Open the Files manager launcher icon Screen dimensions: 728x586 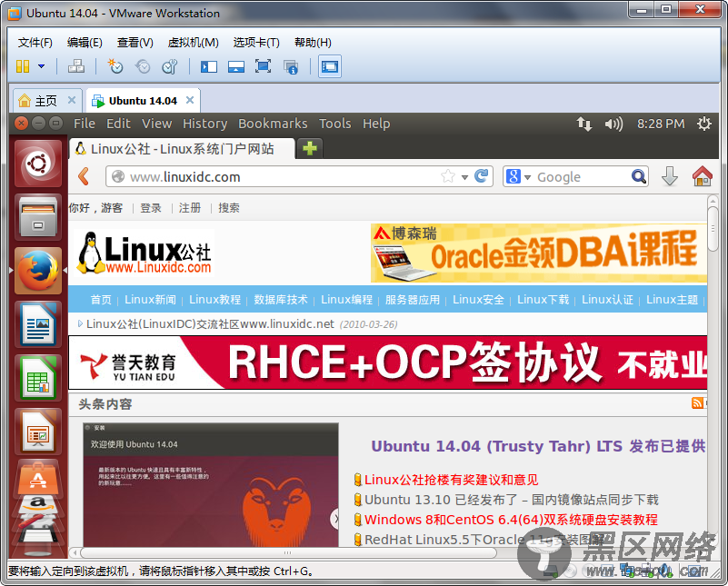(38, 217)
